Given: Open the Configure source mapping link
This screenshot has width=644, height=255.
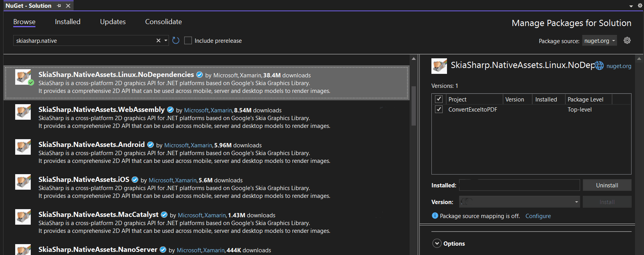Looking at the screenshot, I should pyautogui.click(x=538, y=216).
